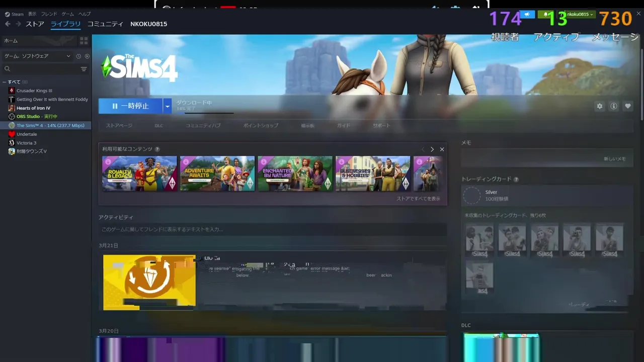Screen dimensions: 644x362
Task: Open the ストアページ link
Action: click(119, 125)
